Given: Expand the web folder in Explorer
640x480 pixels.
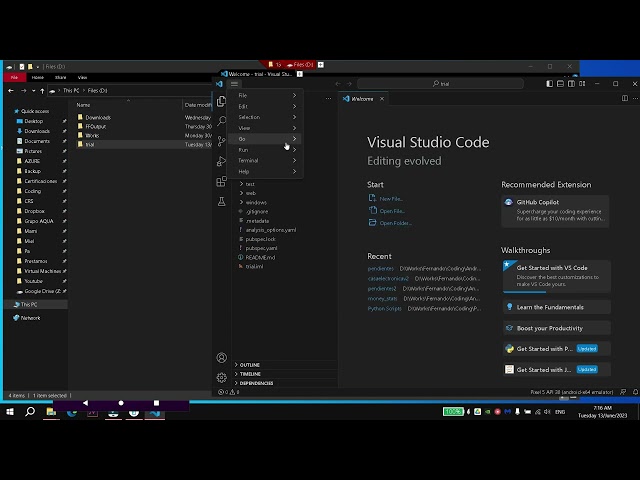Looking at the screenshot, I should pyautogui.click(x=250, y=193).
